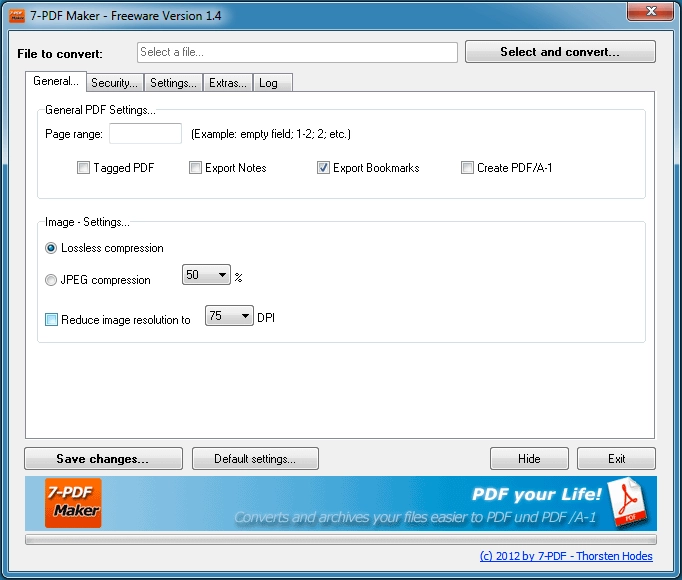This screenshot has width=682, height=580.
Task: Click the Page range input field
Action: point(145,133)
